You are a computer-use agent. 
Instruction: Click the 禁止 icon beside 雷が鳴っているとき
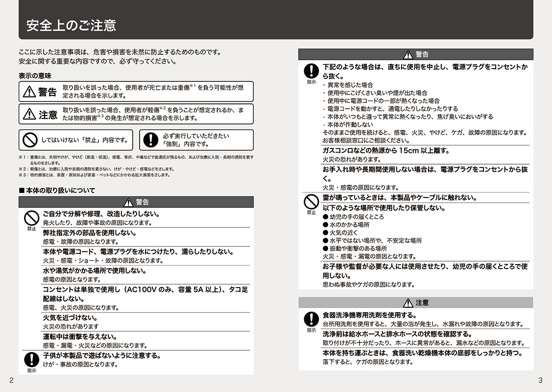(x=311, y=202)
